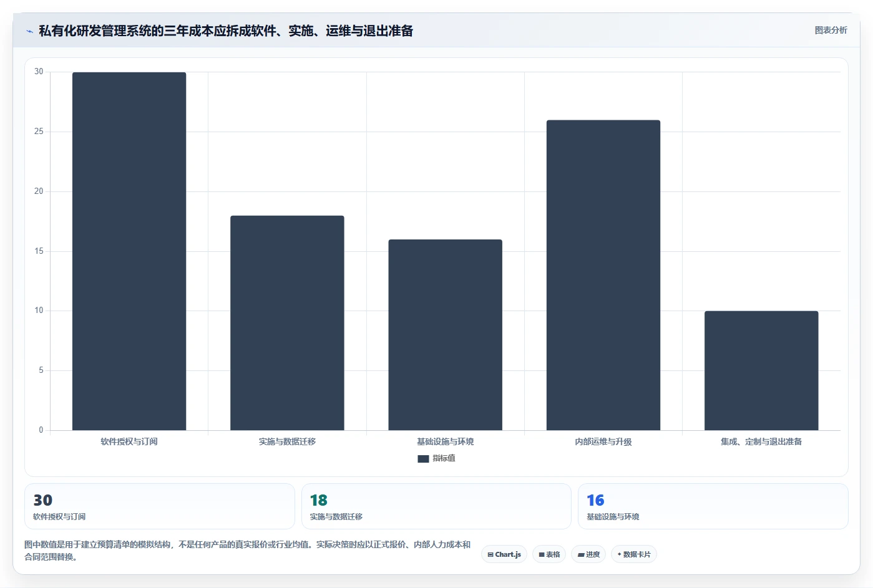This screenshot has height=588, width=873.
Task: Click the x-axis label 实施与数据迁移
Action: [287, 441]
